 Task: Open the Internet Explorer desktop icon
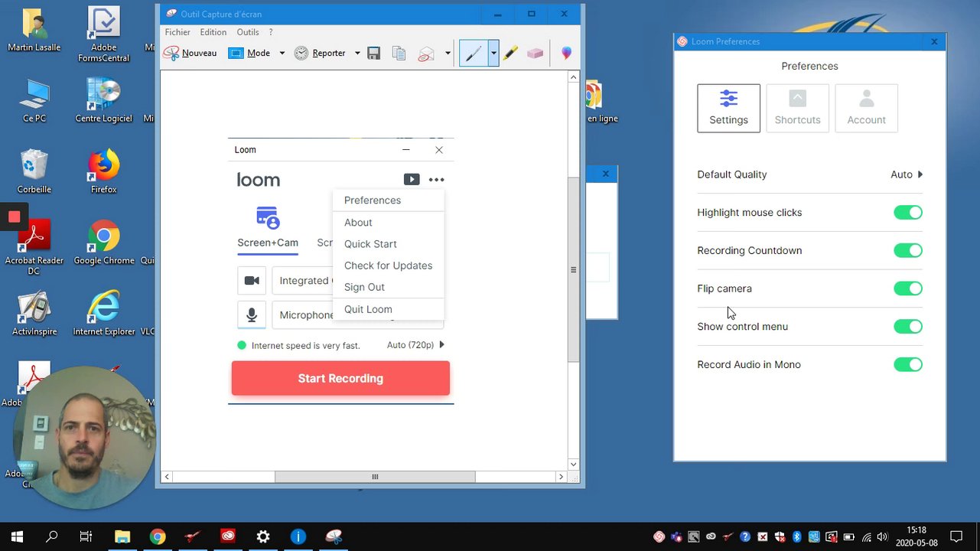[103, 313]
